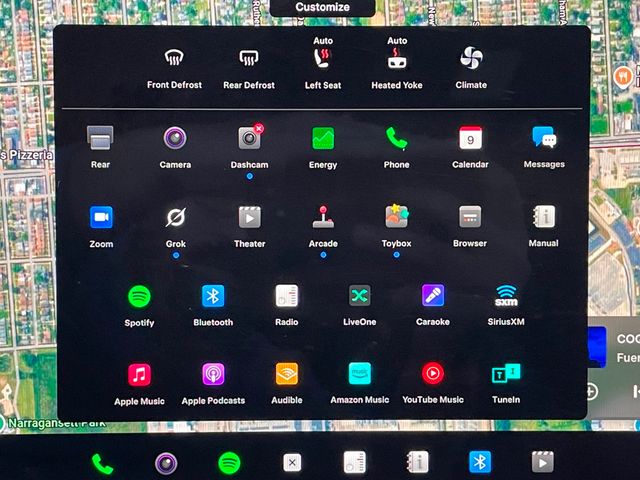Open the Dashcam app
640x480 pixels.
tap(249, 138)
